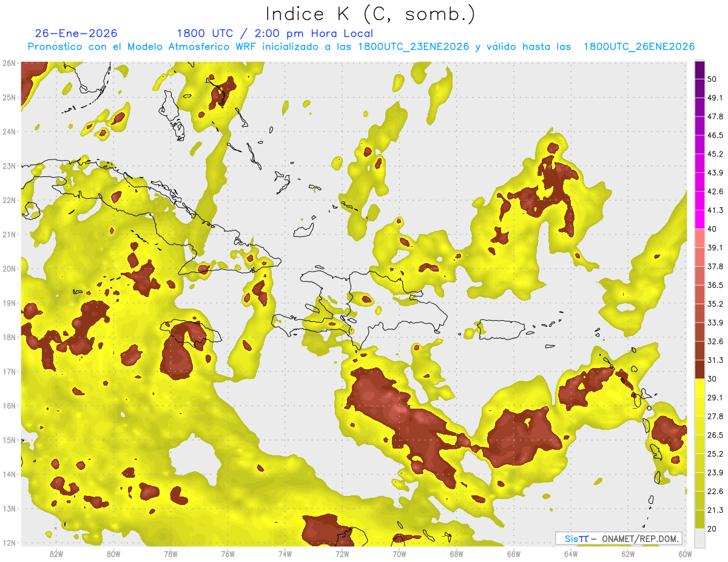Viewport: 728px width, 562px height.
Task: Click the color bar label '37.8'
Action: tap(715, 266)
